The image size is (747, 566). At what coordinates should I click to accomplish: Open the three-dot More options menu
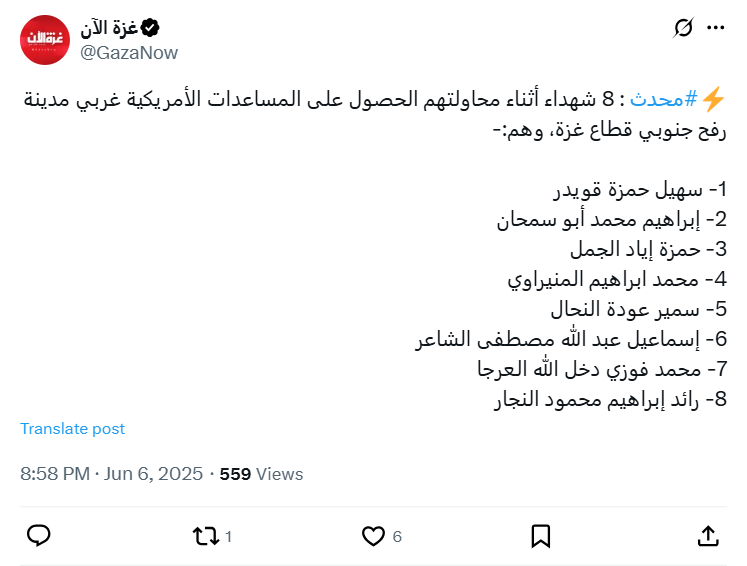click(x=715, y=28)
